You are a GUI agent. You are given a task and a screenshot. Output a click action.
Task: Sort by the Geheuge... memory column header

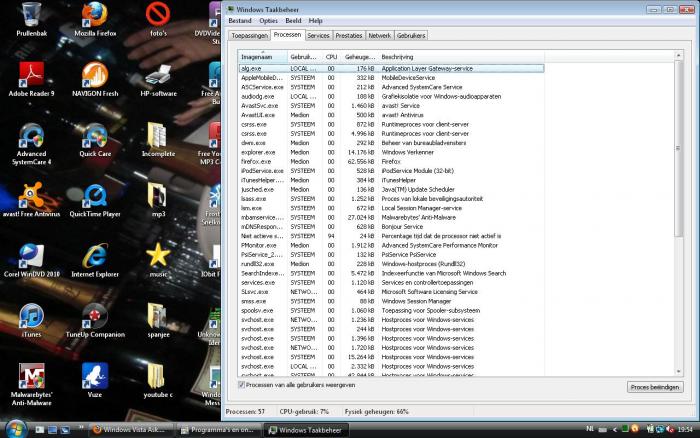point(359,57)
